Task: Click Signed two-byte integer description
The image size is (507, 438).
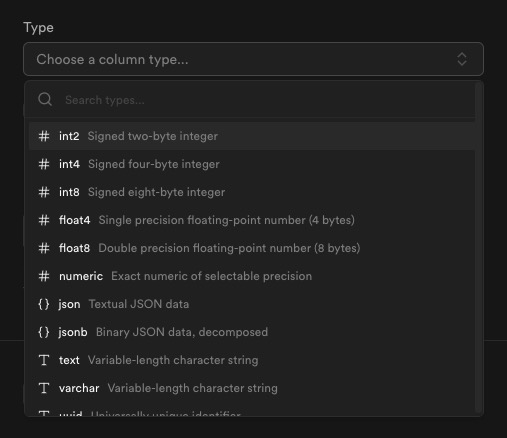Action: 153,136
